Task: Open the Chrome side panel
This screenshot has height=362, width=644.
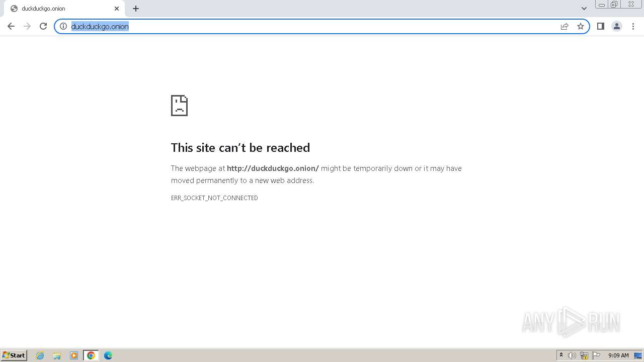Action: (x=601, y=26)
